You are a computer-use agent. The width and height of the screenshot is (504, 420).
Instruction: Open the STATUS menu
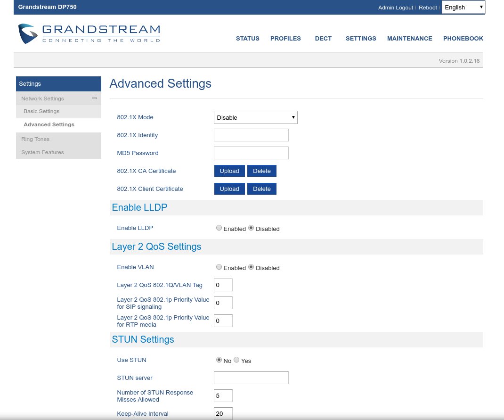[247, 39]
